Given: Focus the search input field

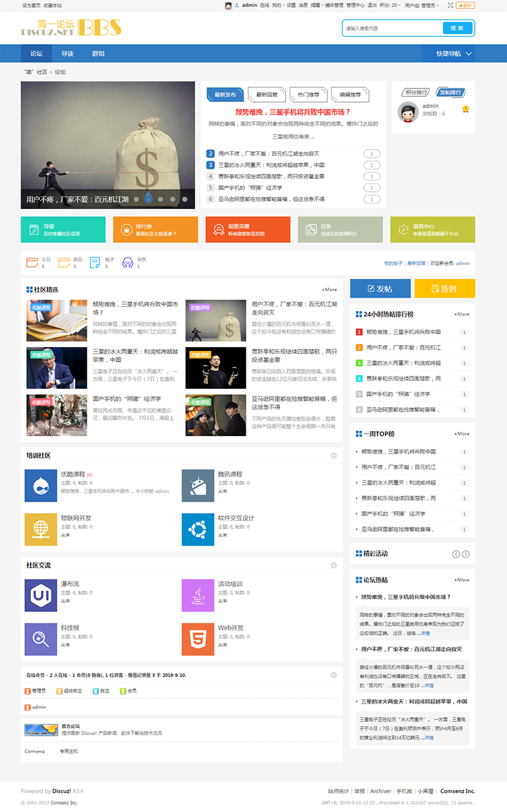Looking at the screenshot, I should pos(392,28).
